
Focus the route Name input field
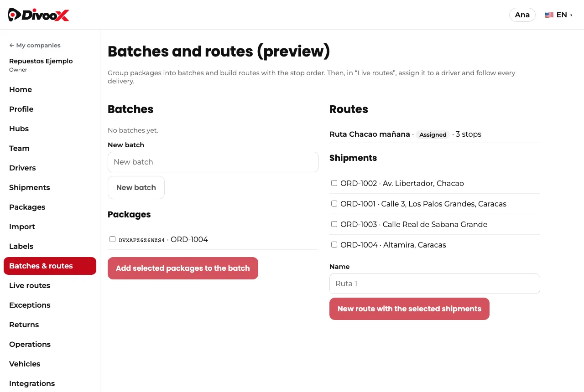[435, 284]
